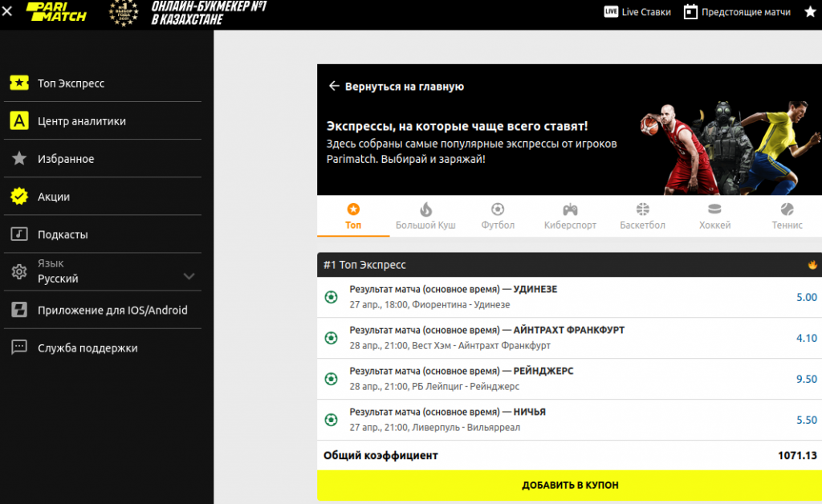Click the football icon in Рейнджерс row
822x504 pixels.
click(x=332, y=379)
